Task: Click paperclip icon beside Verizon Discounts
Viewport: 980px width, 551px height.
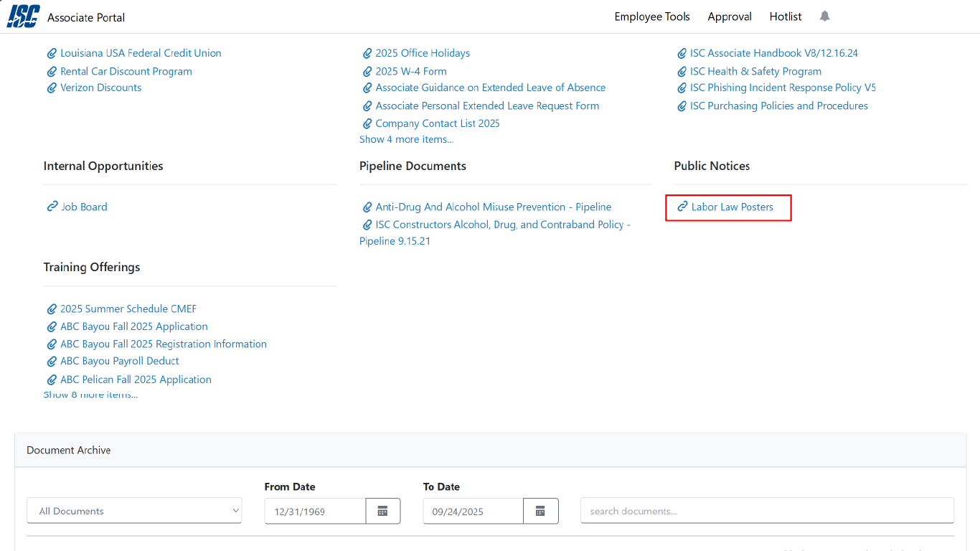Action: coord(52,88)
